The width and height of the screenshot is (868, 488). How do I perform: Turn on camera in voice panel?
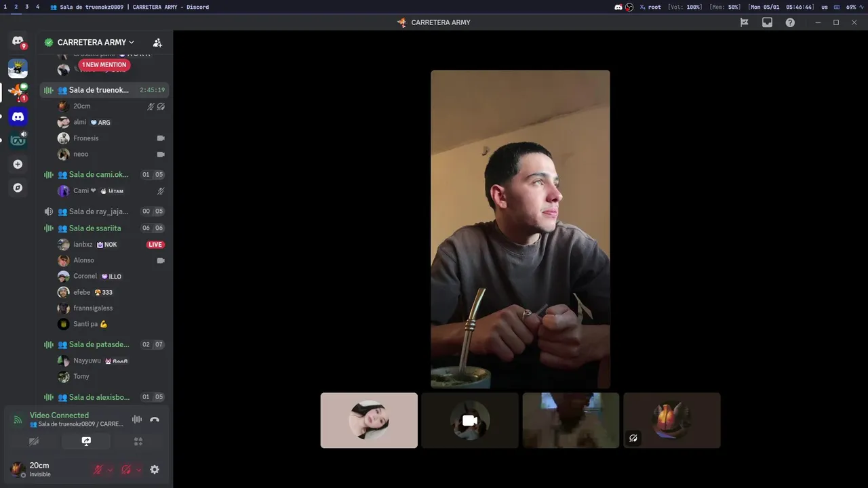[x=34, y=441]
